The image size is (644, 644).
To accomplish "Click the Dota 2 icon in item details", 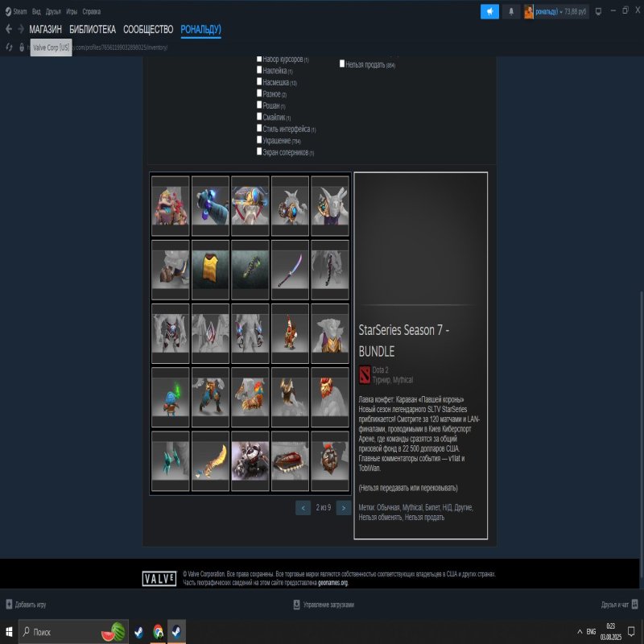I will 364,373.
